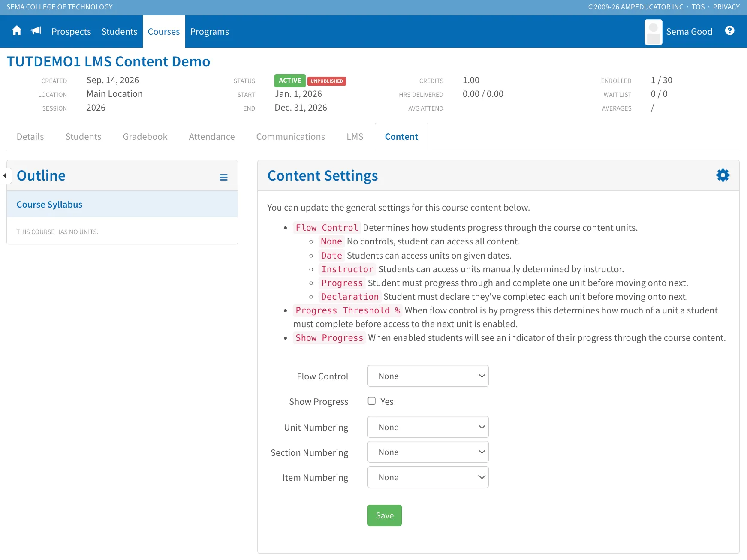Open the Section Numbering dropdown
The width and height of the screenshot is (747, 560).
click(x=428, y=452)
